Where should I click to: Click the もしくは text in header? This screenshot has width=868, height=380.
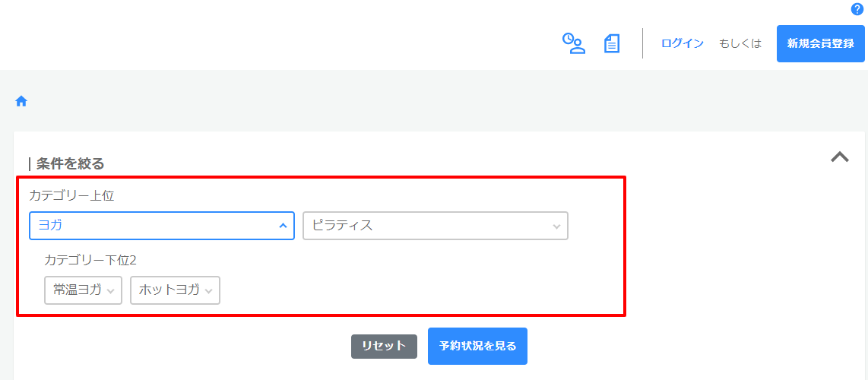pos(740,43)
